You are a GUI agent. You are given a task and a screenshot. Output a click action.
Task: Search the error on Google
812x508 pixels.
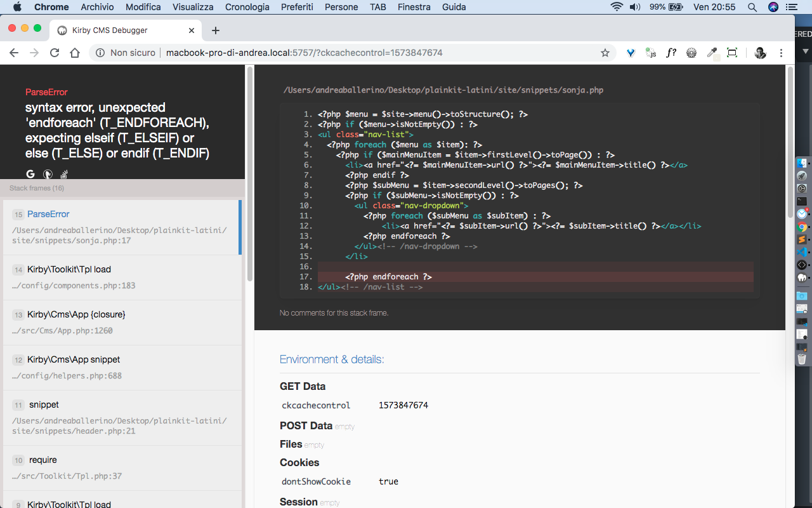pos(30,174)
